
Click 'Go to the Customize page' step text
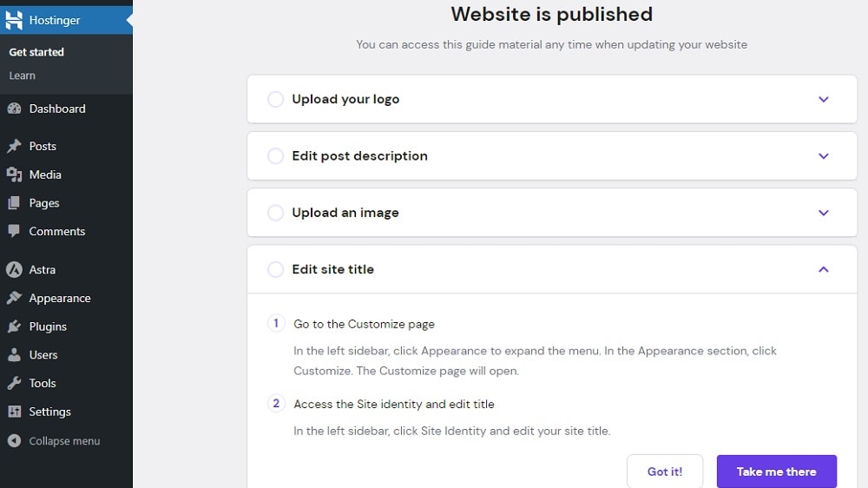(364, 324)
